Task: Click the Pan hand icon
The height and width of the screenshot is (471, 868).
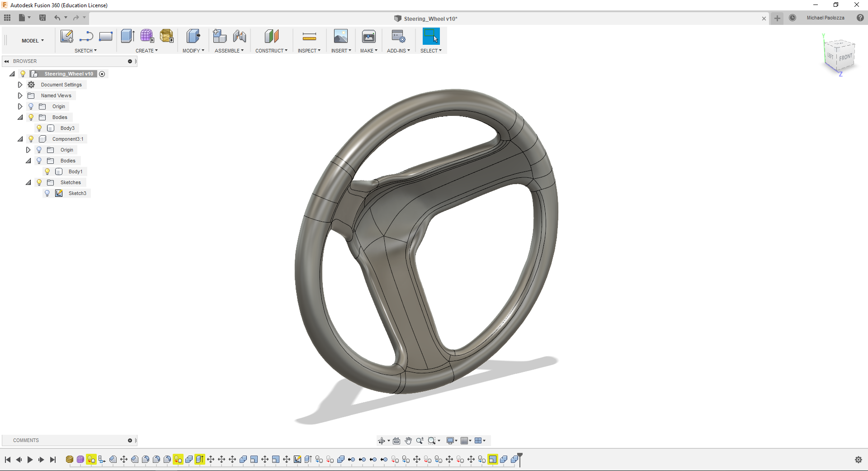Action: coord(408,441)
